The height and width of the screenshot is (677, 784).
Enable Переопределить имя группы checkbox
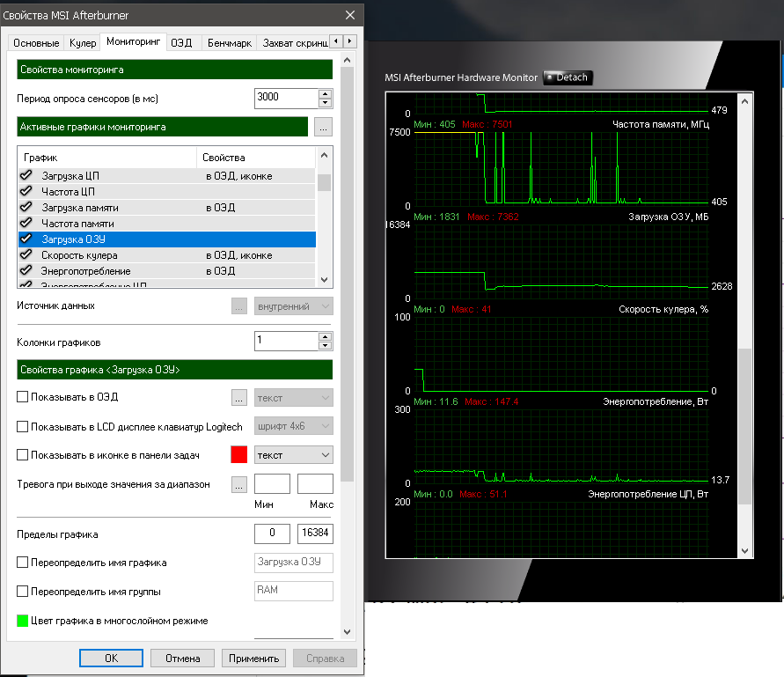23,592
